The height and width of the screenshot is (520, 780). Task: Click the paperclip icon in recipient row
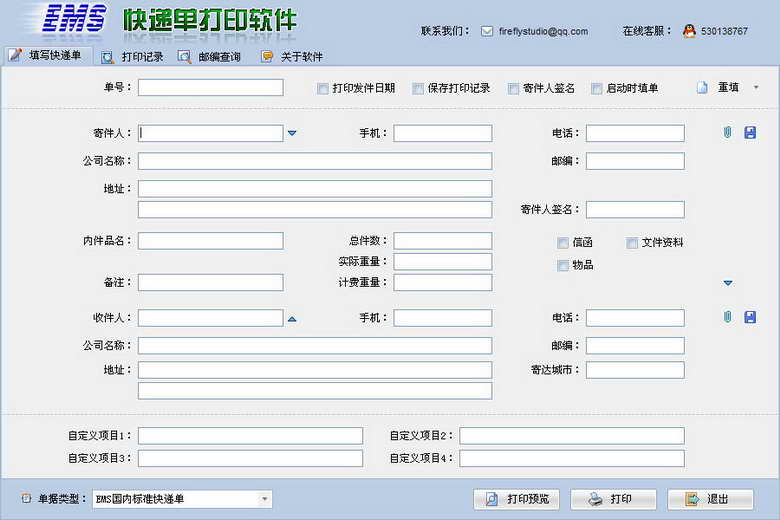(x=727, y=317)
